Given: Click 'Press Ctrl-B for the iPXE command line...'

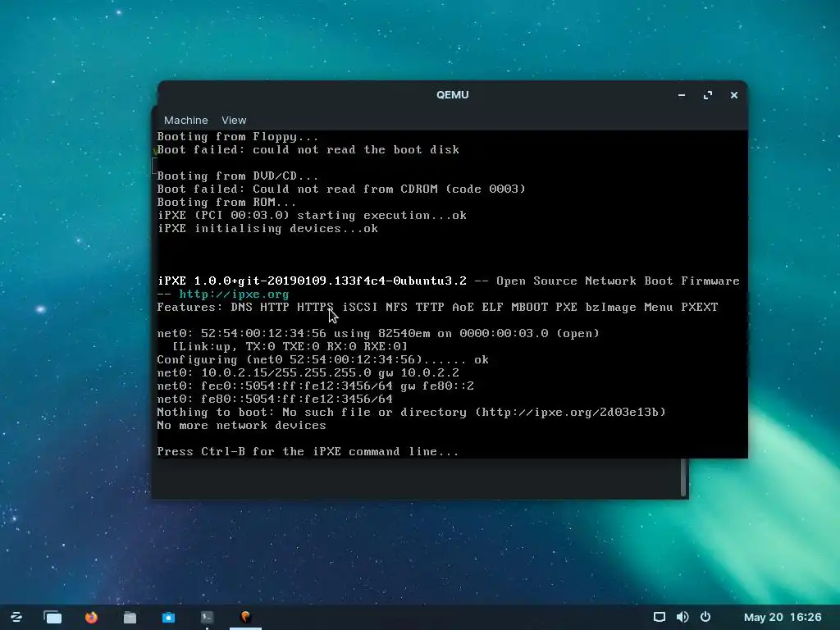Looking at the screenshot, I should [308, 452].
